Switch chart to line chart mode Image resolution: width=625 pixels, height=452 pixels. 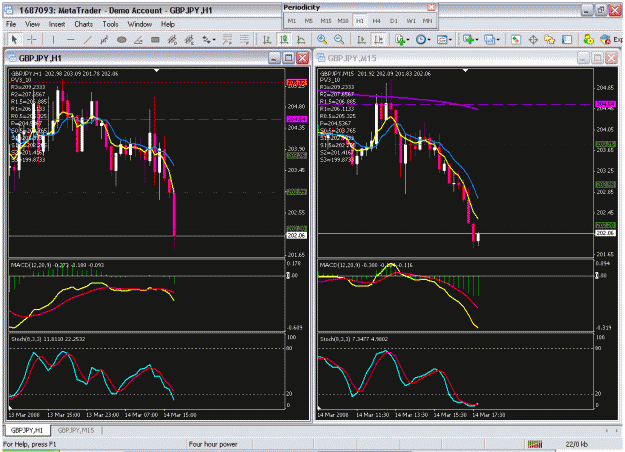(x=301, y=39)
